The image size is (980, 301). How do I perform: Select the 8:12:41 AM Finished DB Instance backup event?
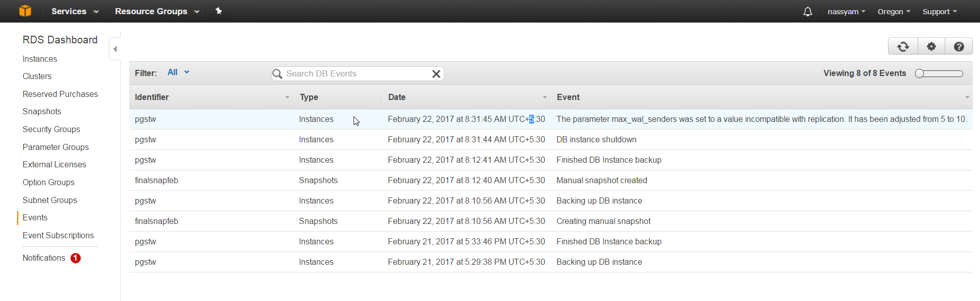551,160
